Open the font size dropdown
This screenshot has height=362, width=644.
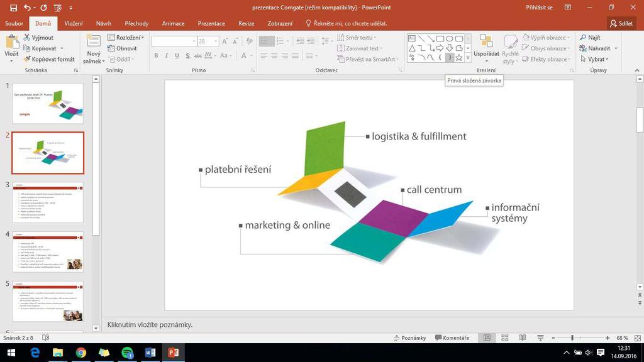pos(216,41)
